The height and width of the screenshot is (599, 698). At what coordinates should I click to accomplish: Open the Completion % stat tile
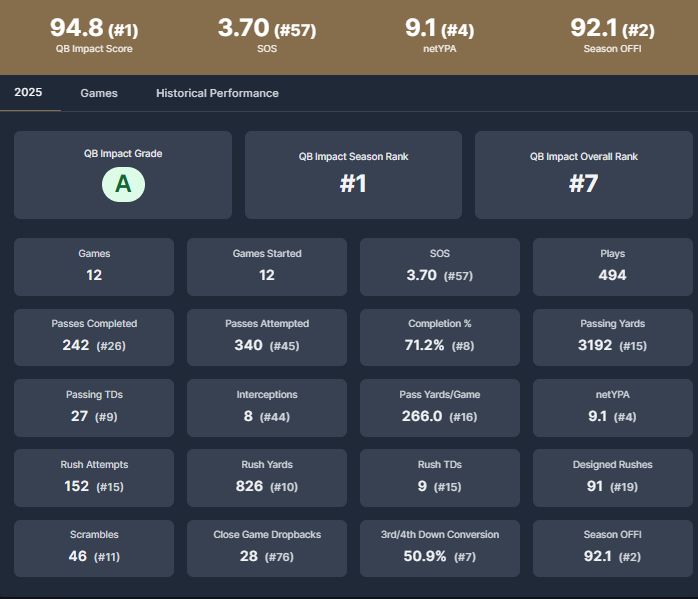click(439, 336)
